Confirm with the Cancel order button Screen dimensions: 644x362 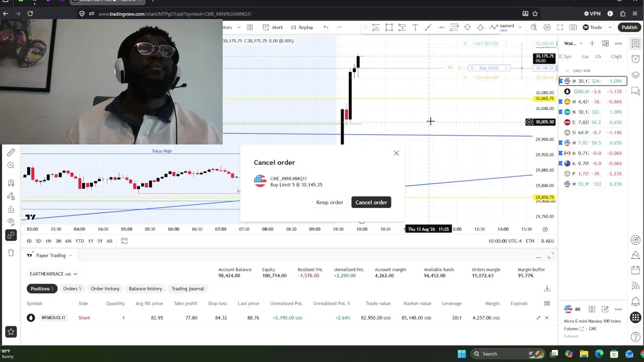[371, 202]
